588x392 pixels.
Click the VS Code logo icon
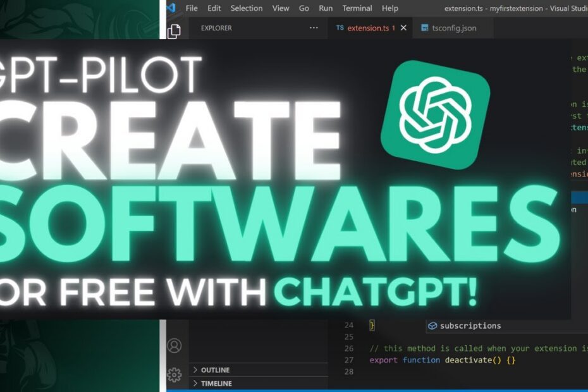(172, 8)
